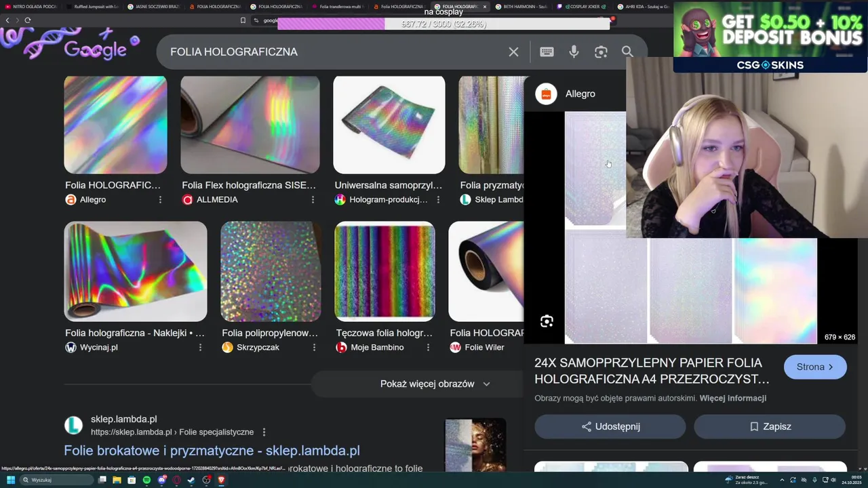This screenshot has width=868, height=488.
Task: Click the pink na cosplay progress bar
Action: (x=443, y=24)
